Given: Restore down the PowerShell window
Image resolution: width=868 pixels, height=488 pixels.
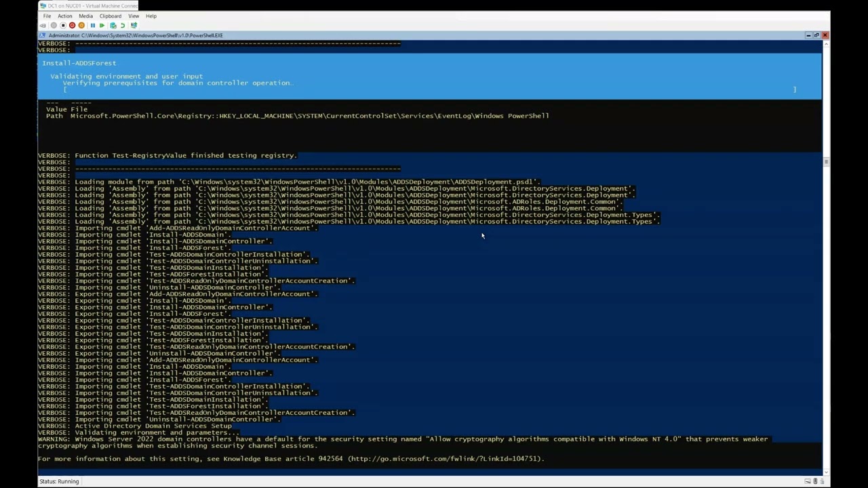Looking at the screenshot, I should point(816,35).
